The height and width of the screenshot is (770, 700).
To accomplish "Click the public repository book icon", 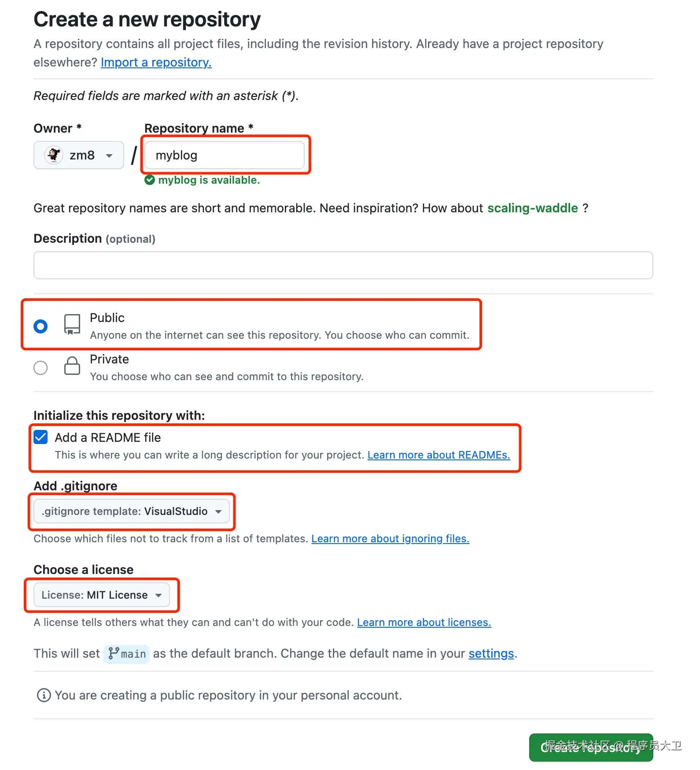I will 72,325.
